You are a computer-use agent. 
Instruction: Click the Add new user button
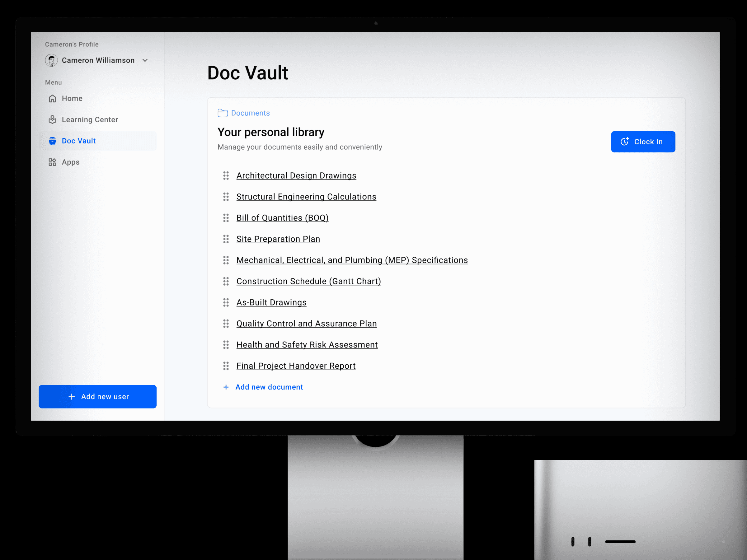pos(98,397)
